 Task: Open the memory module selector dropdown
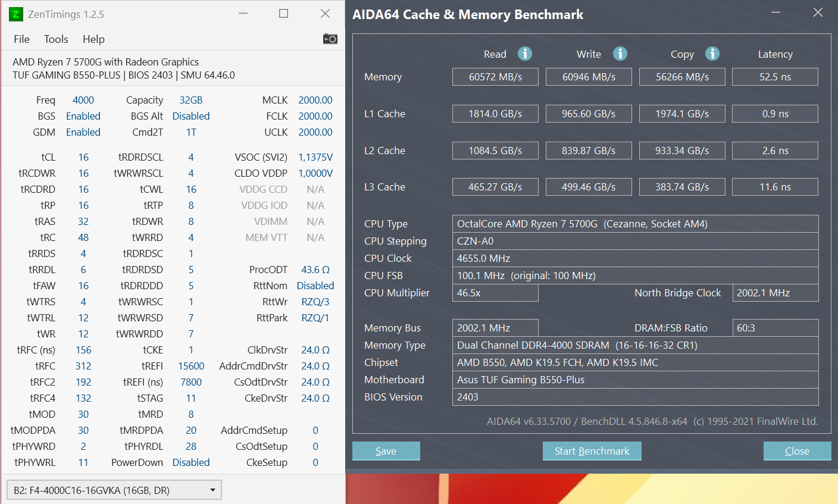coord(114,490)
